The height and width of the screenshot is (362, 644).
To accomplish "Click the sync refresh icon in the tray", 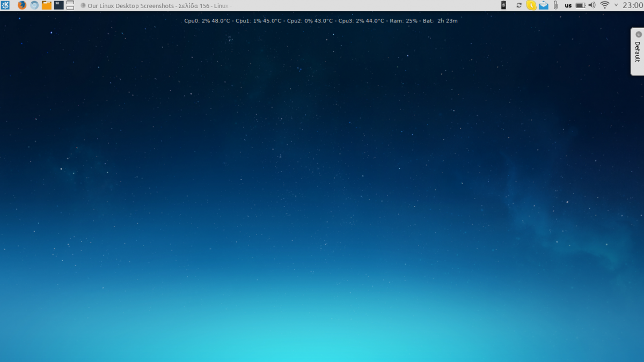I will [519, 5].
